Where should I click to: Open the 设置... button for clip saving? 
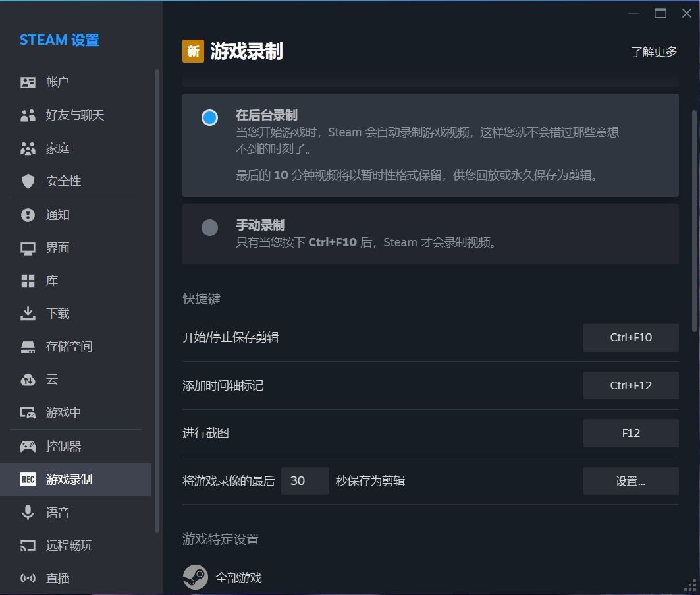pos(630,480)
